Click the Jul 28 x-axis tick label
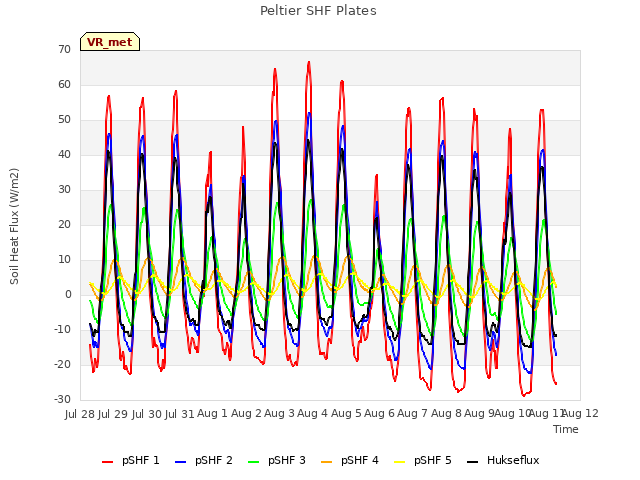This screenshot has height=480, width=640. (x=80, y=414)
